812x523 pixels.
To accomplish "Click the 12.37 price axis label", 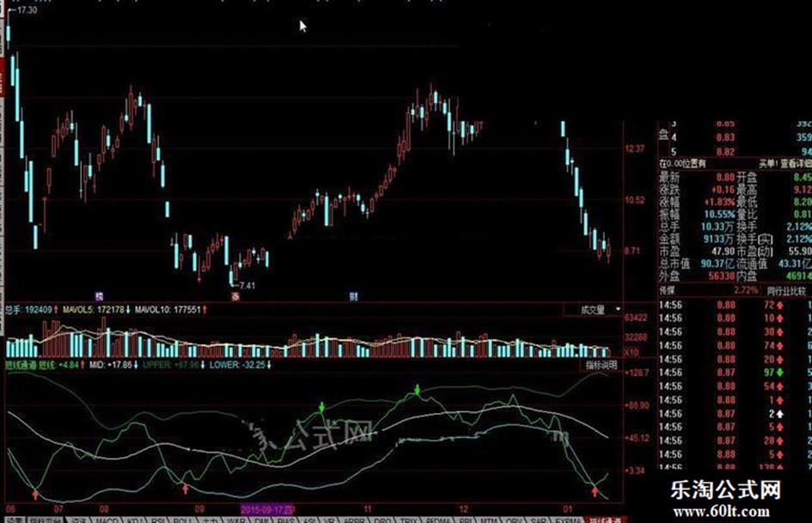I will 635,149.
